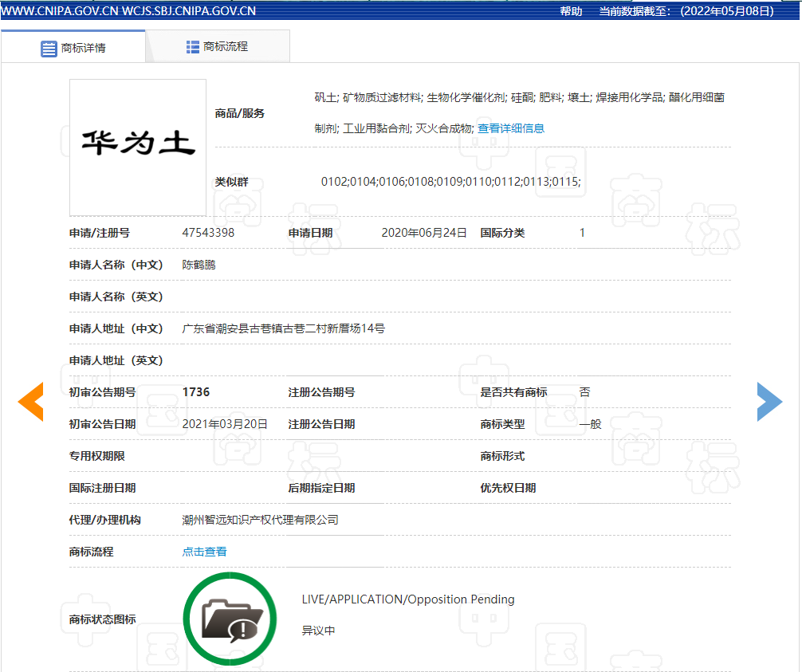Select preliminary announcement issue 1736

[x=196, y=392]
